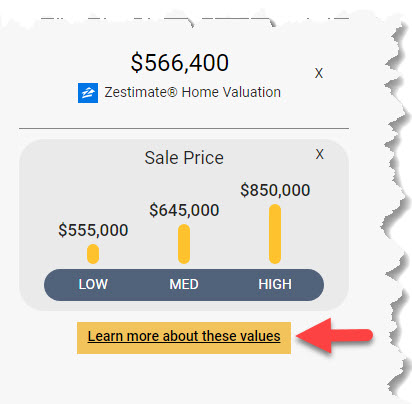This screenshot has width=412, height=404.
Task: Click the Zillow Zestimate logo icon
Action: pyautogui.click(x=88, y=93)
